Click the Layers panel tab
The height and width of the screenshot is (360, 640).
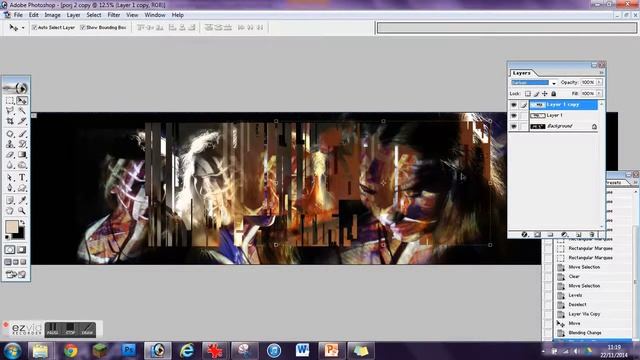click(522, 73)
